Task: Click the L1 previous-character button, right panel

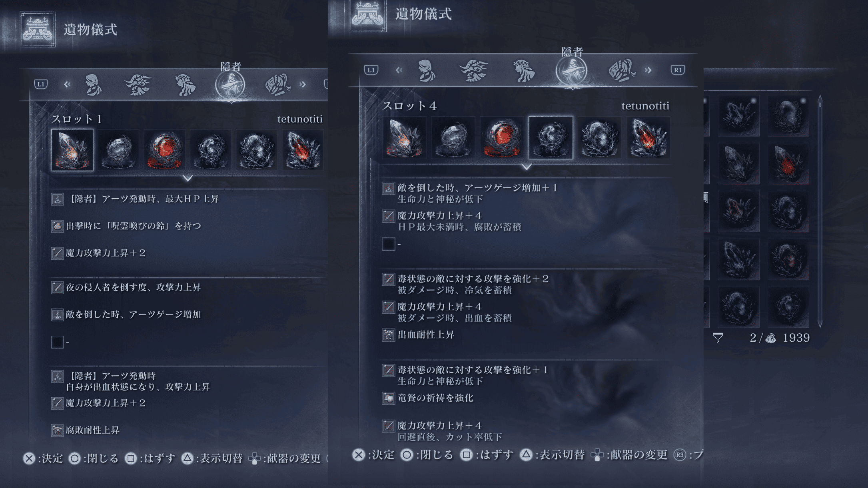Action: [371, 70]
